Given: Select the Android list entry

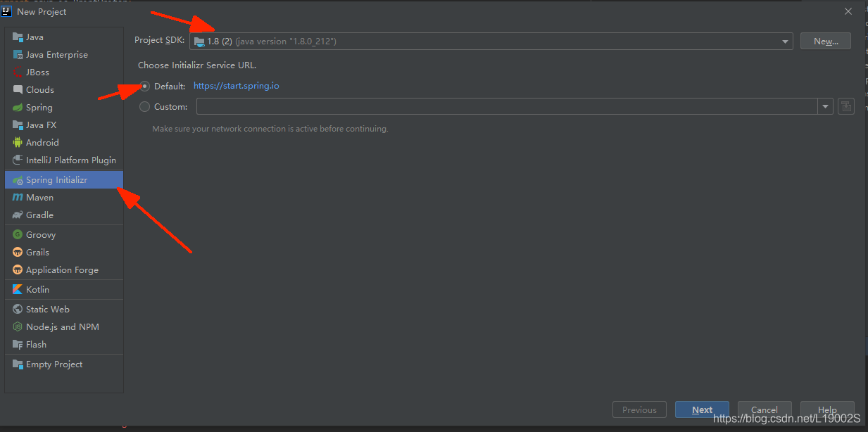Looking at the screenshot, I should coord(64,143).
